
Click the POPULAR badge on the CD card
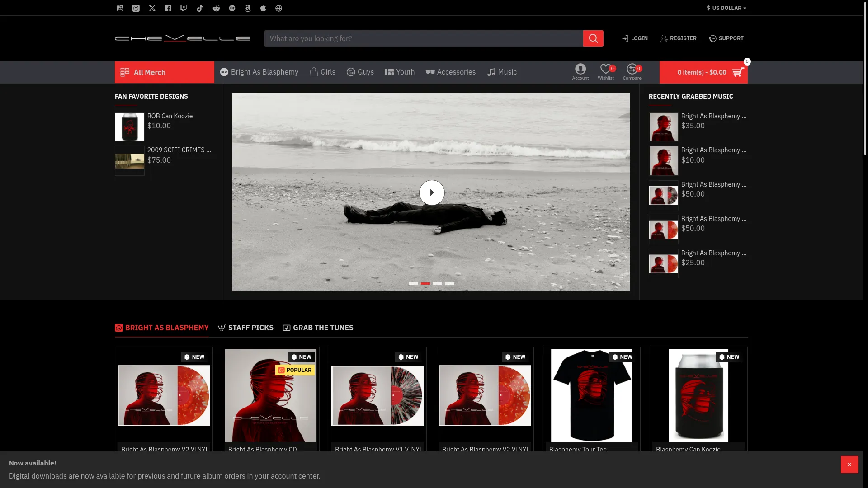(295, 370)
